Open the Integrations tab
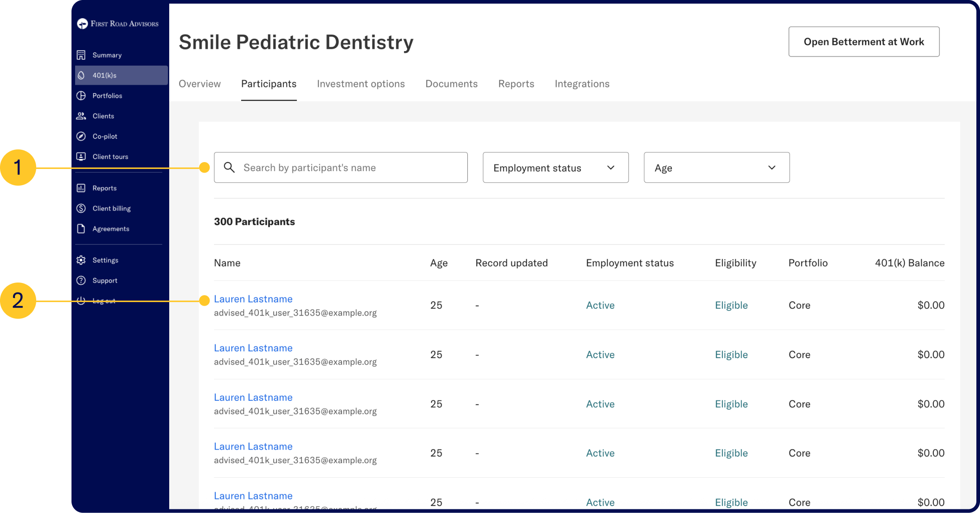 [x=582, y=84]
